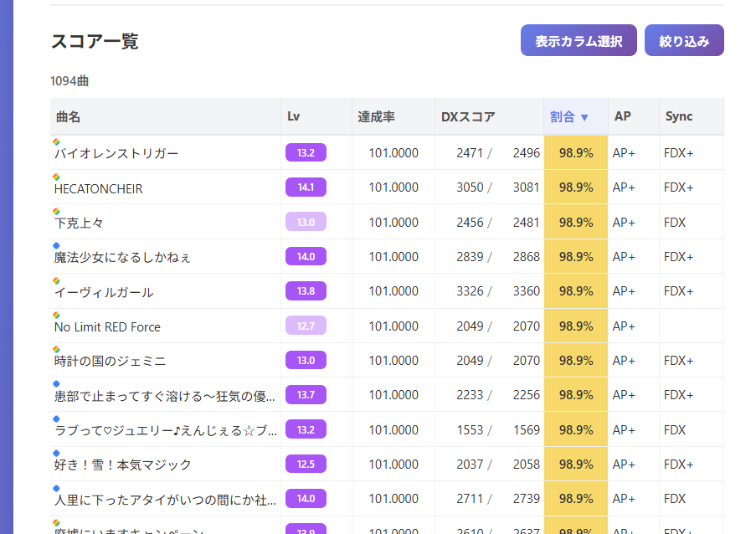This screenshot has width=756, height=534.
Task: Select the song title バイオレンストリガー
Action: (x=116, y=154)
